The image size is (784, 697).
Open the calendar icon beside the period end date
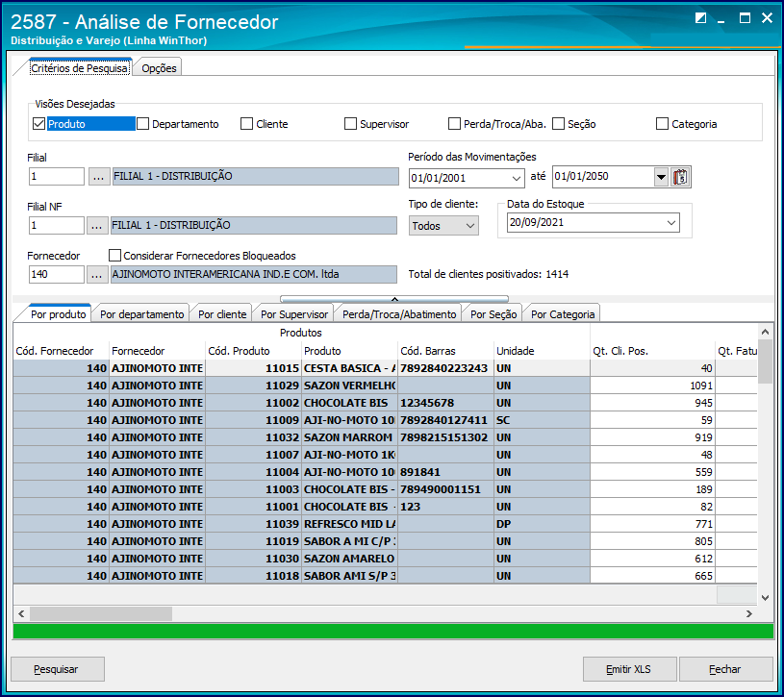click(x=680, y=177)
